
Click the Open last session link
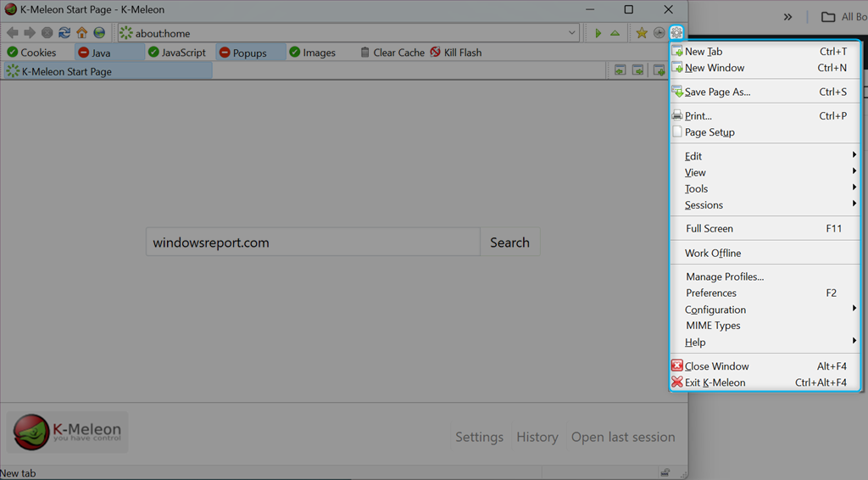click(623, 437)
